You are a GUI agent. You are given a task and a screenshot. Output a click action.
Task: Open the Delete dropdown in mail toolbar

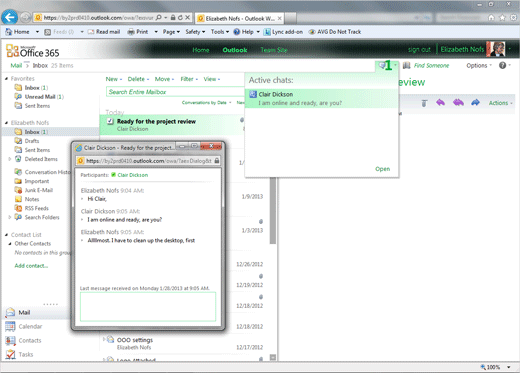pos(138,79)
